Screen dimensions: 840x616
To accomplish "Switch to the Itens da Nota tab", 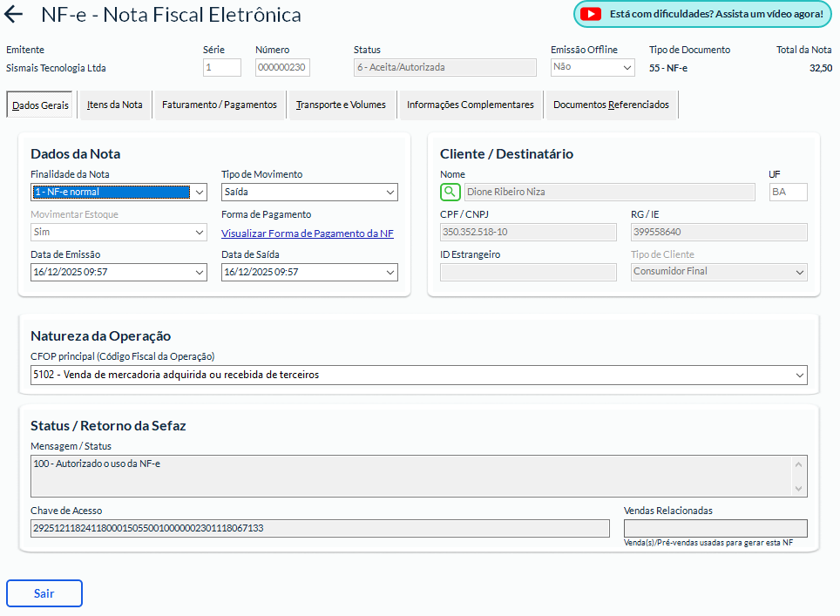I will click(115, 105).
